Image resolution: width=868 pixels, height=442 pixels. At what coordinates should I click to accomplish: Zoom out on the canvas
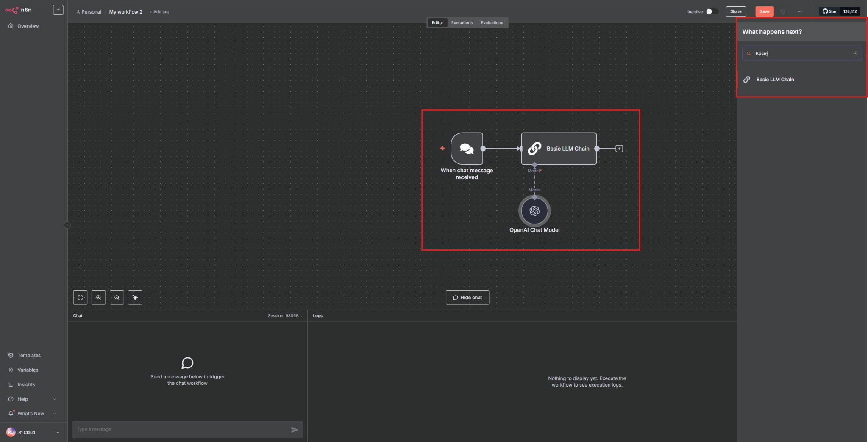pyautogui.click(x=117, y=298)
